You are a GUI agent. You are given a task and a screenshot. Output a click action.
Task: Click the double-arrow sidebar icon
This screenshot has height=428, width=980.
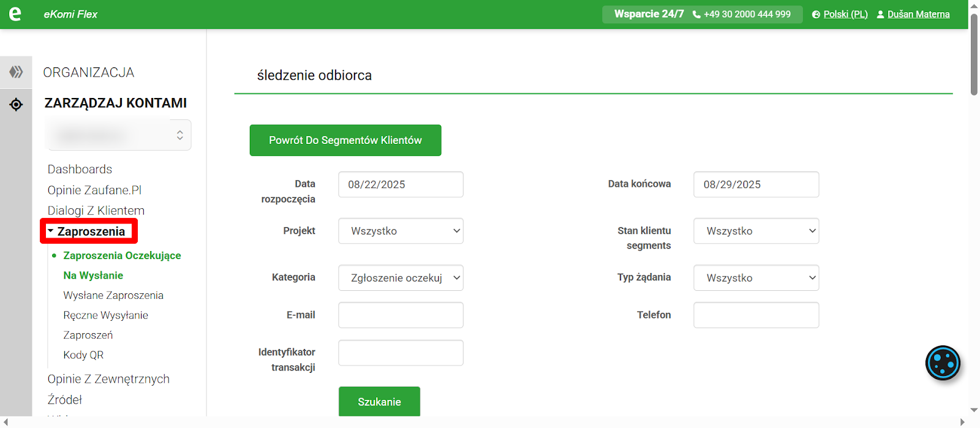pyautogui.click(x=16, y=72)
